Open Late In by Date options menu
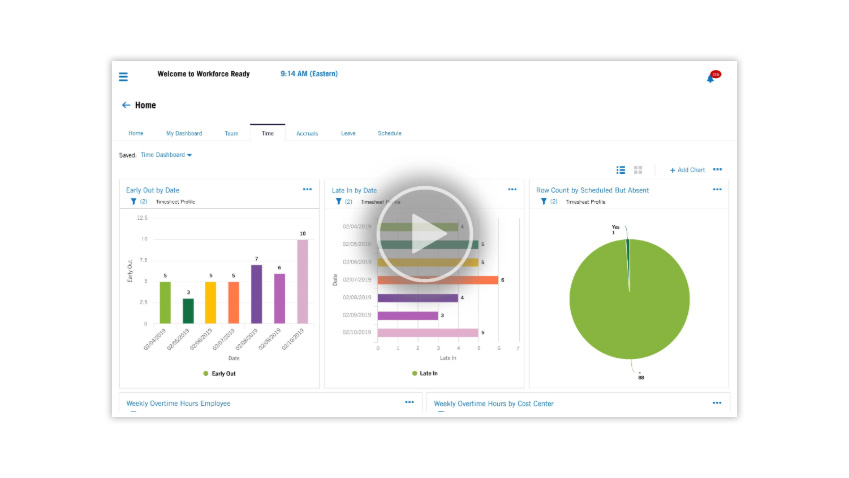The image size is (849, 478). [512, 188]
